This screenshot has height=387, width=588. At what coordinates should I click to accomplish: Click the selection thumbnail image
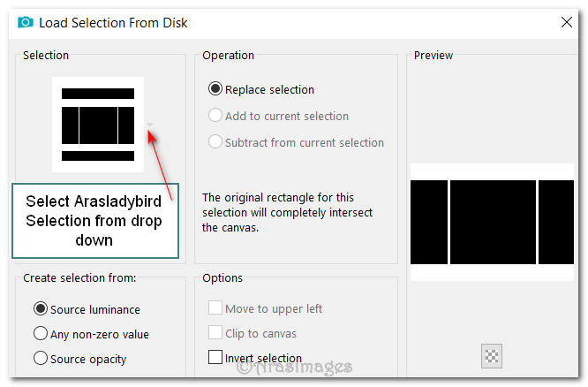pos(97,125)
